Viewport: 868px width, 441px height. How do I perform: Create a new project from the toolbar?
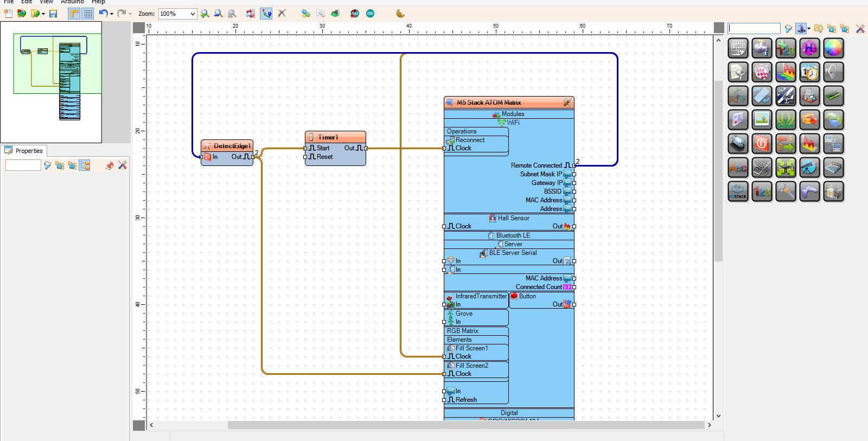(x=9, y=14)
